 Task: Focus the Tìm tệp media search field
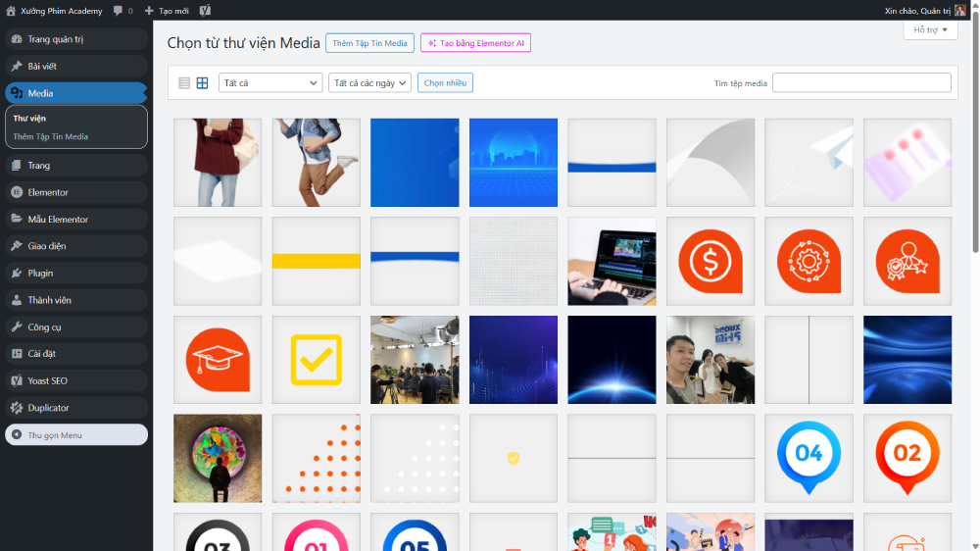coord(861,82)
